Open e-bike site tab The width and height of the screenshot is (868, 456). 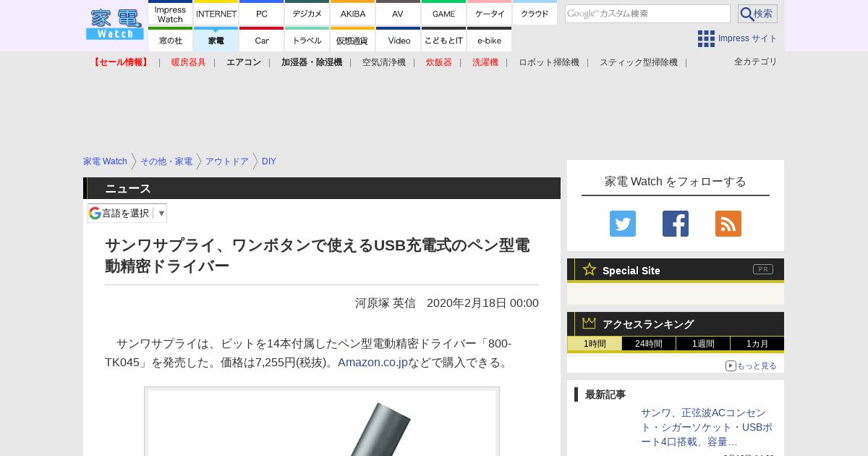[490, 40]
